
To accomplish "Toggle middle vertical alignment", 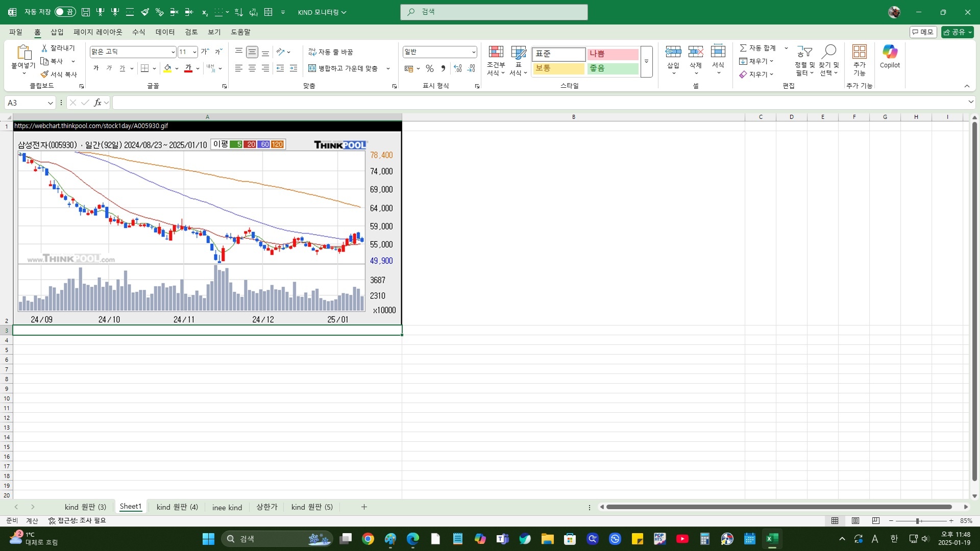I will [x=252, y=52].
